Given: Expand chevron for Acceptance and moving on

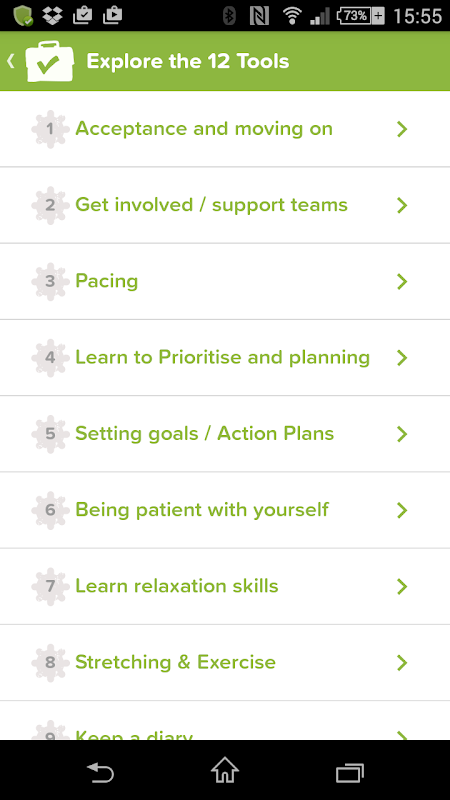Looking at the screenshot, I should pos(402,129).
